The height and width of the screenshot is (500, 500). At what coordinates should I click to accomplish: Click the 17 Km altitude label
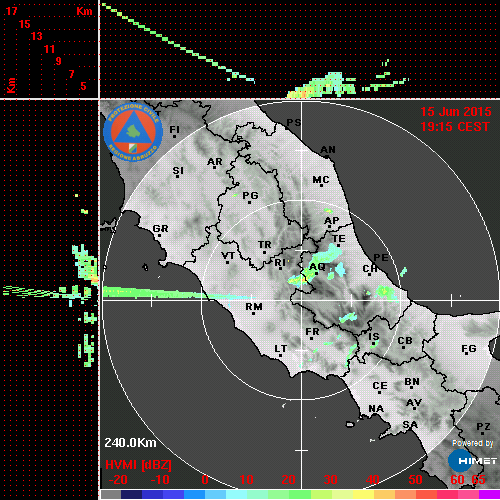click(11, 11)
